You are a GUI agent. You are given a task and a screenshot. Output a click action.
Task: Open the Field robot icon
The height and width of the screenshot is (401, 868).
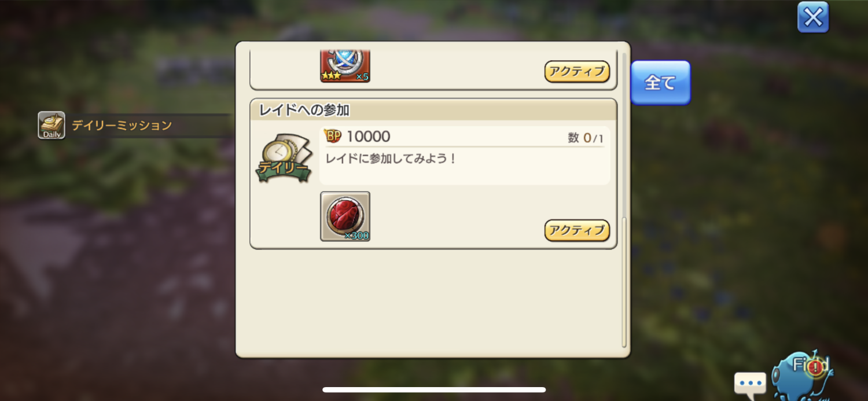803,374
